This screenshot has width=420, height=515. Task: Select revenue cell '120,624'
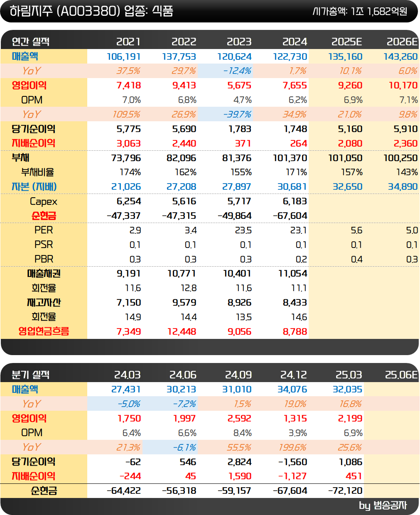click(x=234, y=56)
